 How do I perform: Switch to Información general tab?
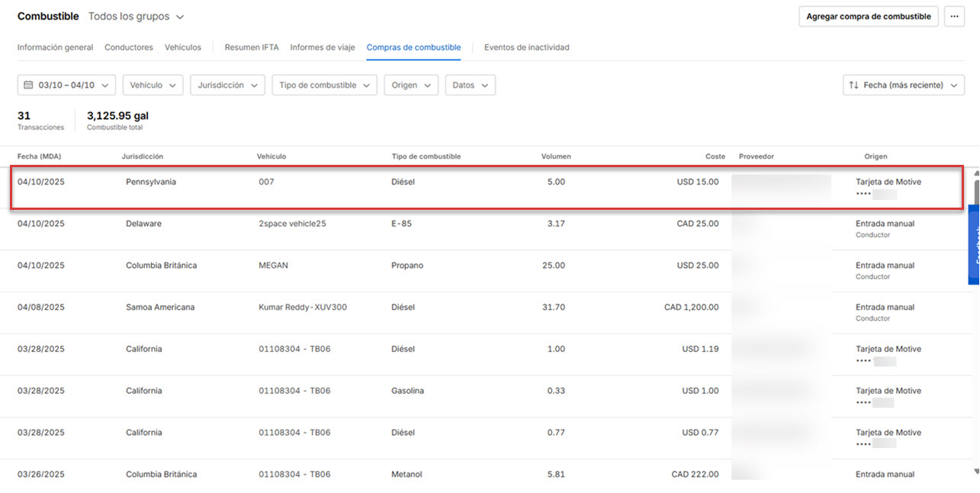pos(55,47)
